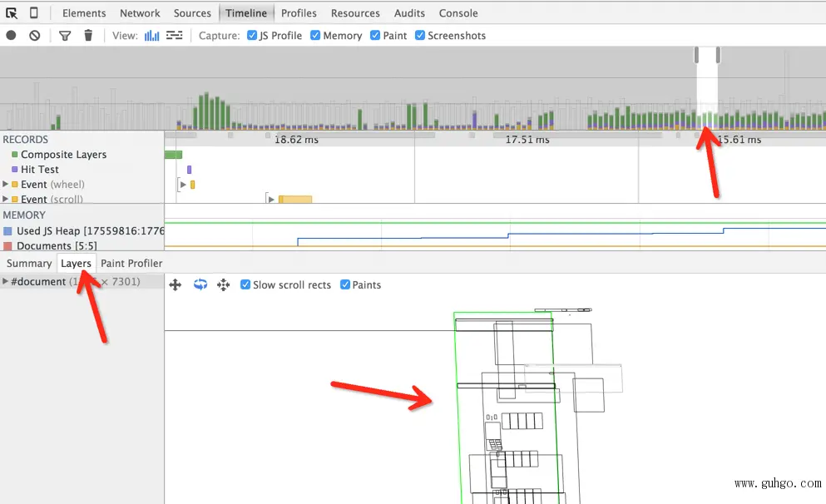The width and height of the screenshot is (826, 504).
Task: Activate the inspect element arrow icon
Action: (x=12, y=12)
